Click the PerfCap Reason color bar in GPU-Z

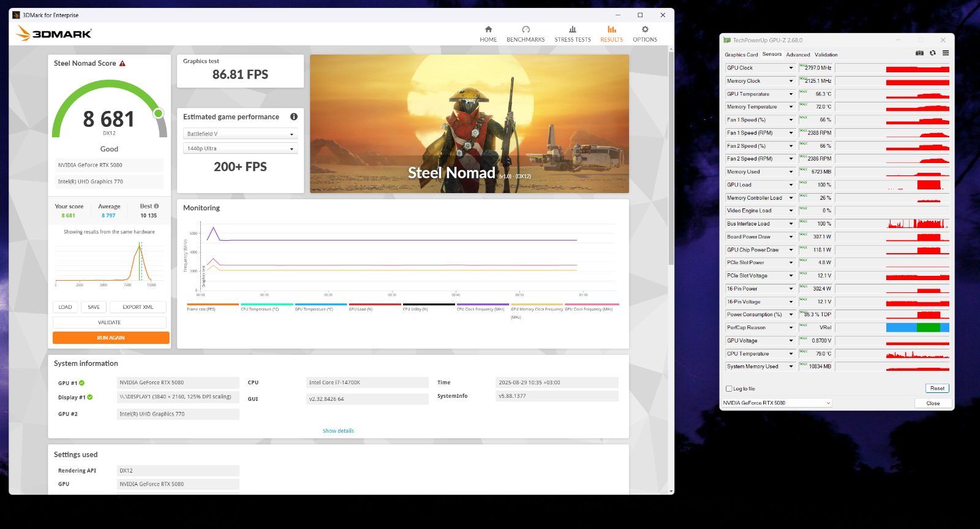pos(918,328)
